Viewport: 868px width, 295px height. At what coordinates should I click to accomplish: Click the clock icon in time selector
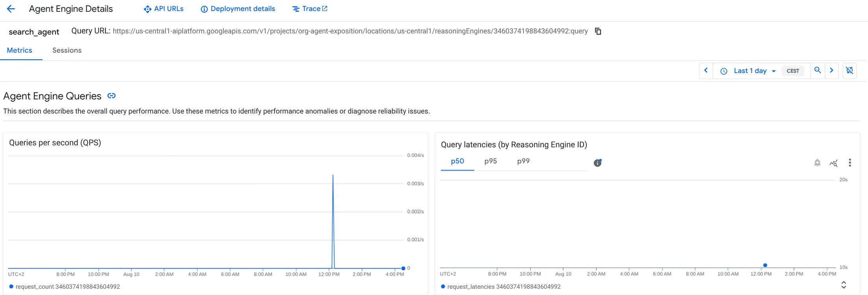coord(724,71)
